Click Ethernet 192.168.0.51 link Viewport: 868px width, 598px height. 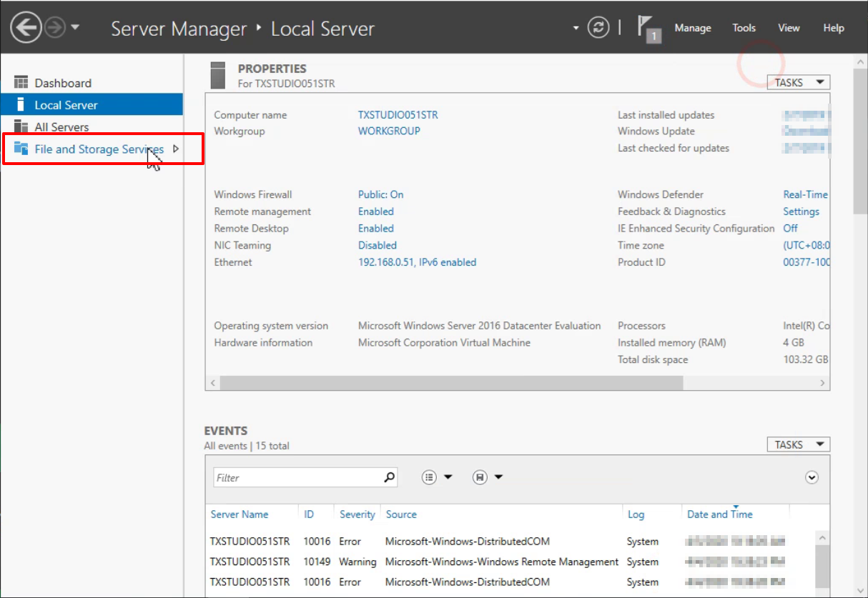point(417,262)
